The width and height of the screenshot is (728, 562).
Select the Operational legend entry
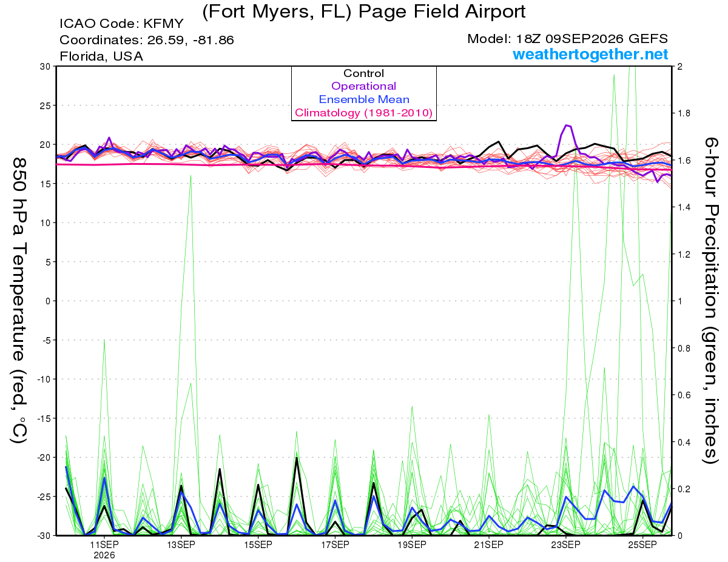tap(364, 87)
